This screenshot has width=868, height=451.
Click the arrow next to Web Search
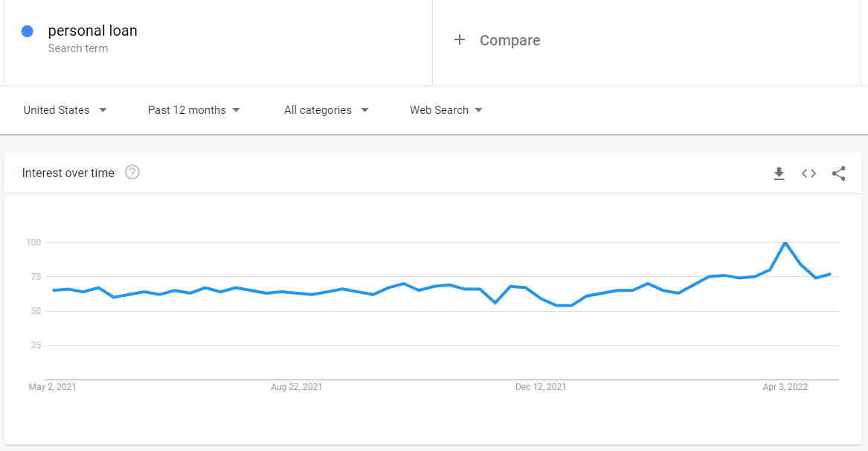[479, 110]
